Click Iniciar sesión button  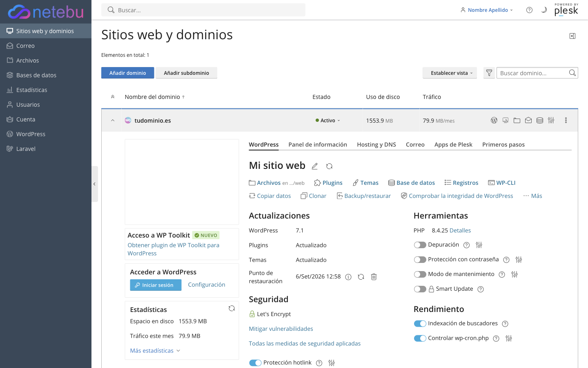coord(156,285)
